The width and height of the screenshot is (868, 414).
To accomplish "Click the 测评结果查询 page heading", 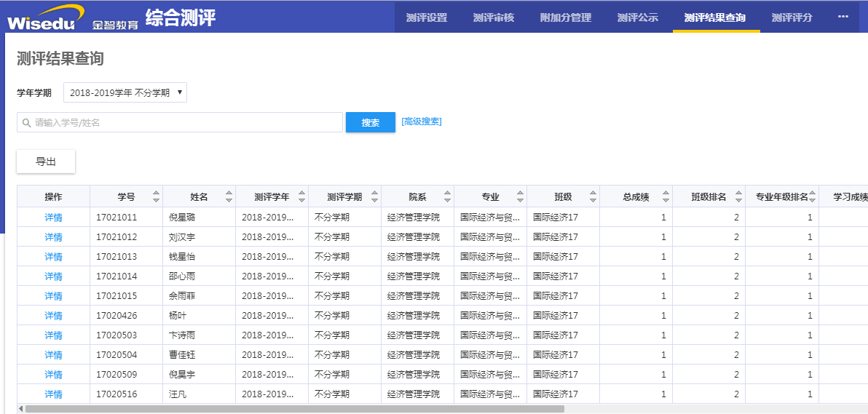I will pos(60,59).
